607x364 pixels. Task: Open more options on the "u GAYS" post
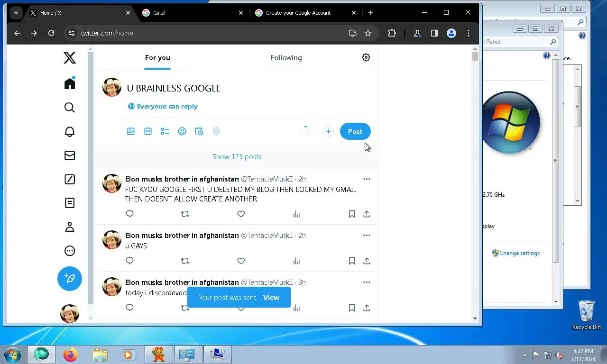(x=367, y=235)
